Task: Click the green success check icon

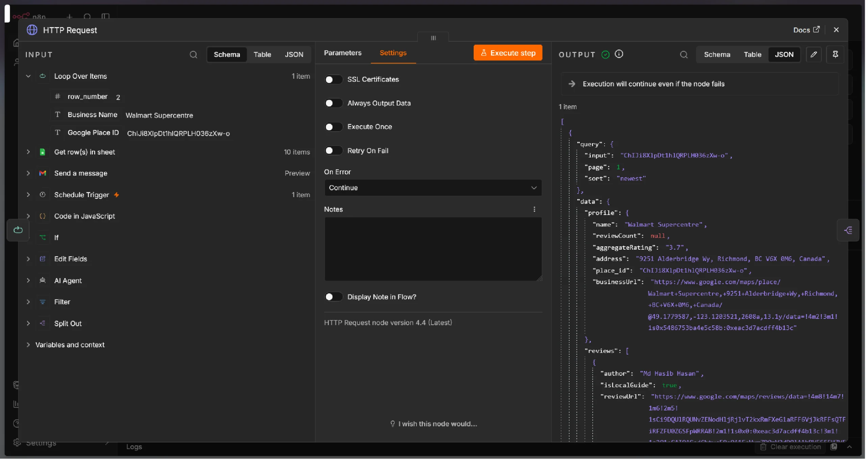Action: pyautogui.click(x=605, y=54)
